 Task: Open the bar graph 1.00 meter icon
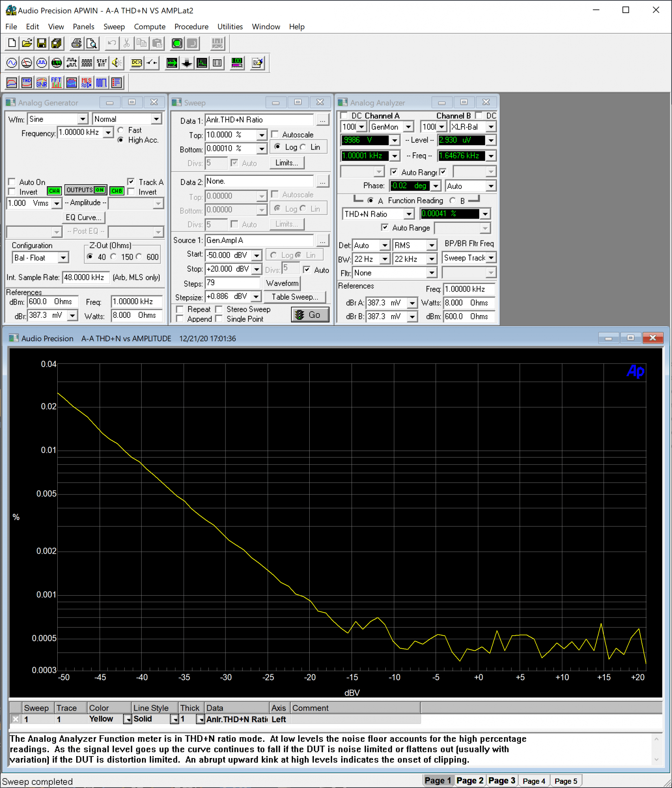[237, 63]
